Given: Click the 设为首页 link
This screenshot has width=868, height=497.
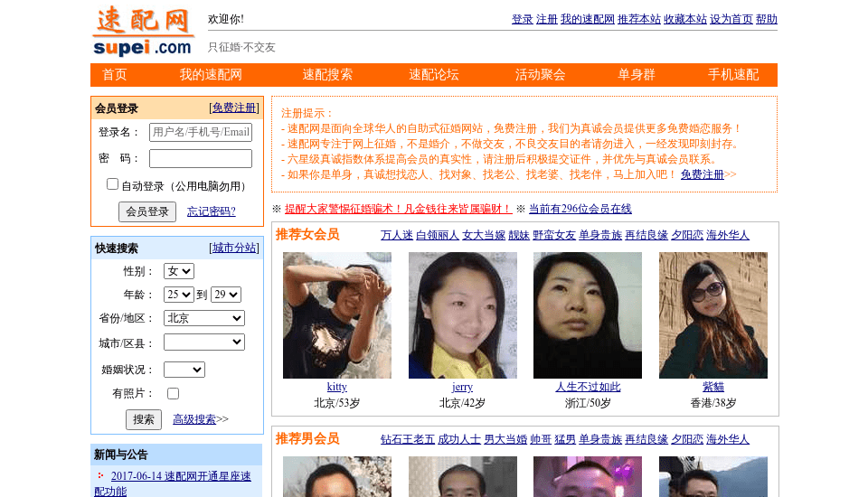Looking at the screenshot, I should tap(731, 19).
